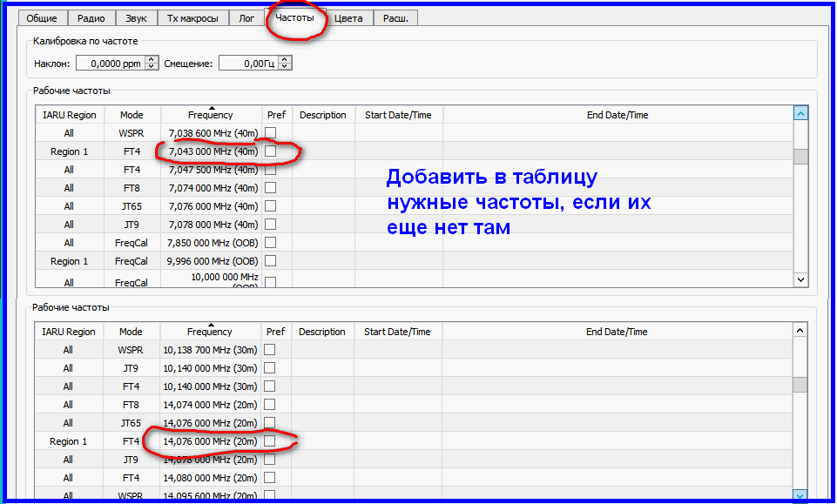This screenshot has height=504, width=837.
Task: Sort lower table by Mode column header
Action: [131, 332]
